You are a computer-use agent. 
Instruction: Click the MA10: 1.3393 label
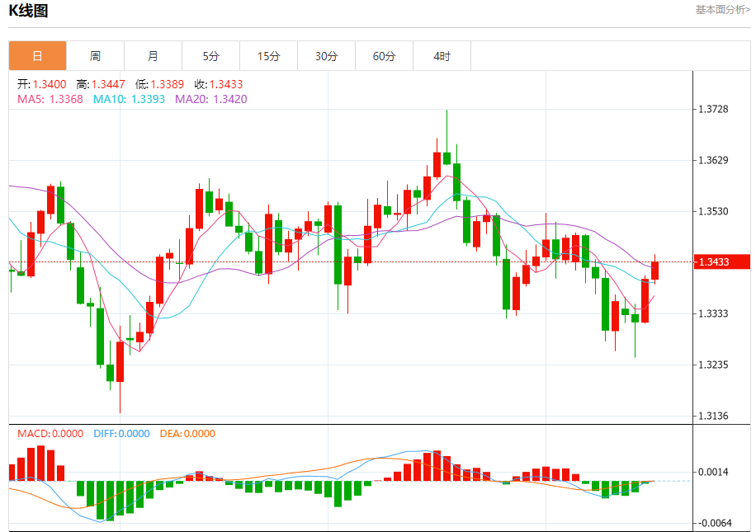click(x=130, y=99)
